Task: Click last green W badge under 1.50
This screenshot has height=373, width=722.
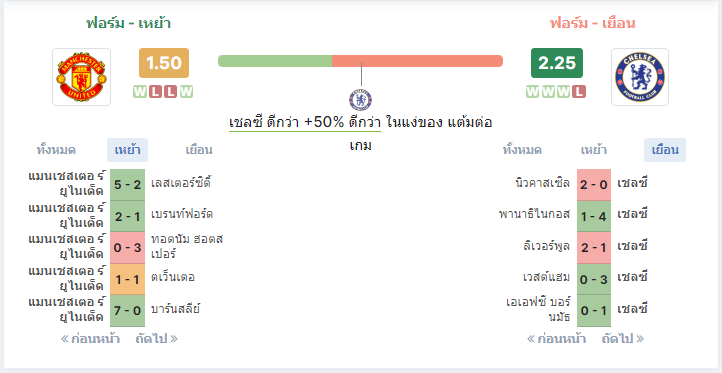Action: [x=186, y=92]
